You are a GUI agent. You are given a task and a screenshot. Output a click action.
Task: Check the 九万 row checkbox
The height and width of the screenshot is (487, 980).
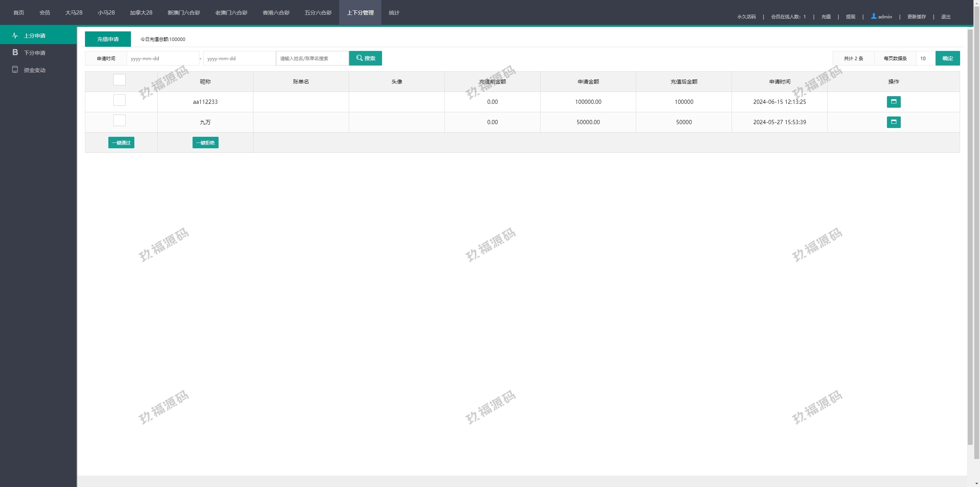pos(119,120)
